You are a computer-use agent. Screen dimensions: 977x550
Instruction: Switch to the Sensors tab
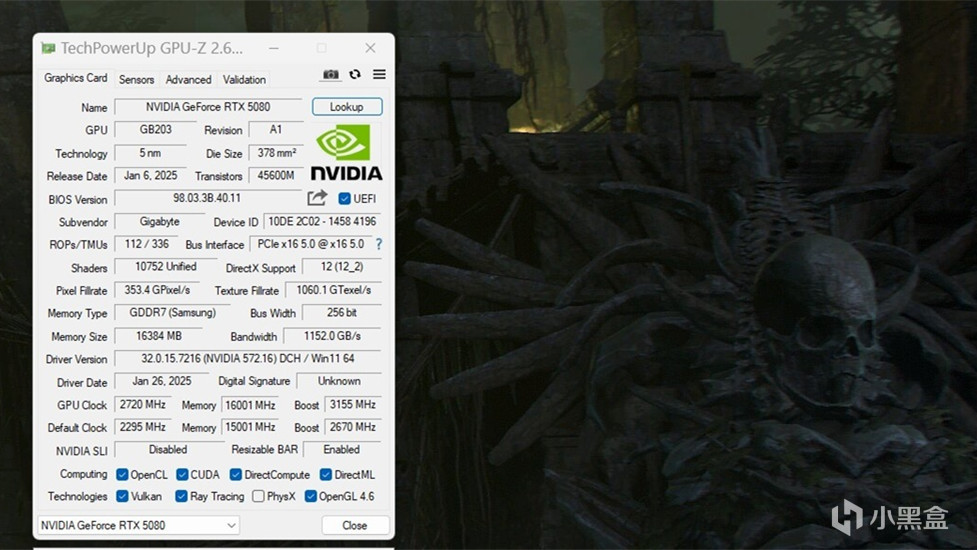[136, 80]
